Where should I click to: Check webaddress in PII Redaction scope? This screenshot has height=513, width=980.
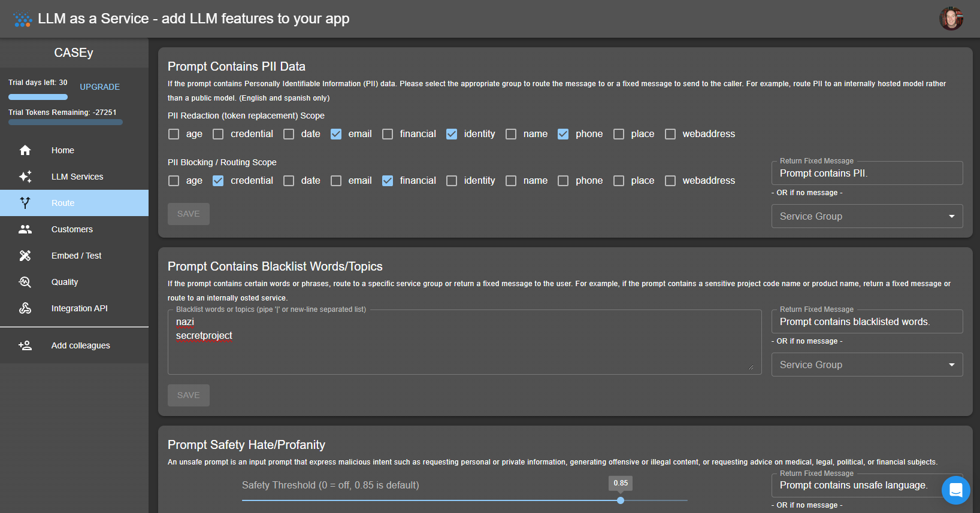click(x=670, y=134)
